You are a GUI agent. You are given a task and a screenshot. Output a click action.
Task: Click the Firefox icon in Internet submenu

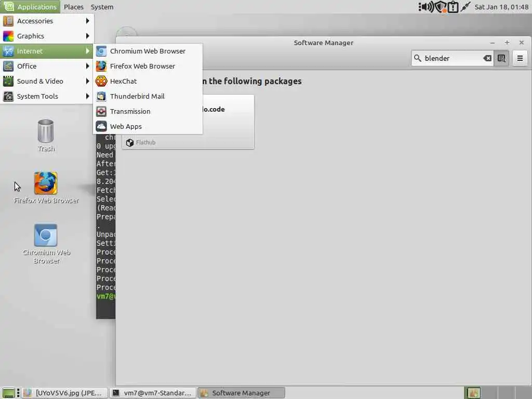pos(101,66)
